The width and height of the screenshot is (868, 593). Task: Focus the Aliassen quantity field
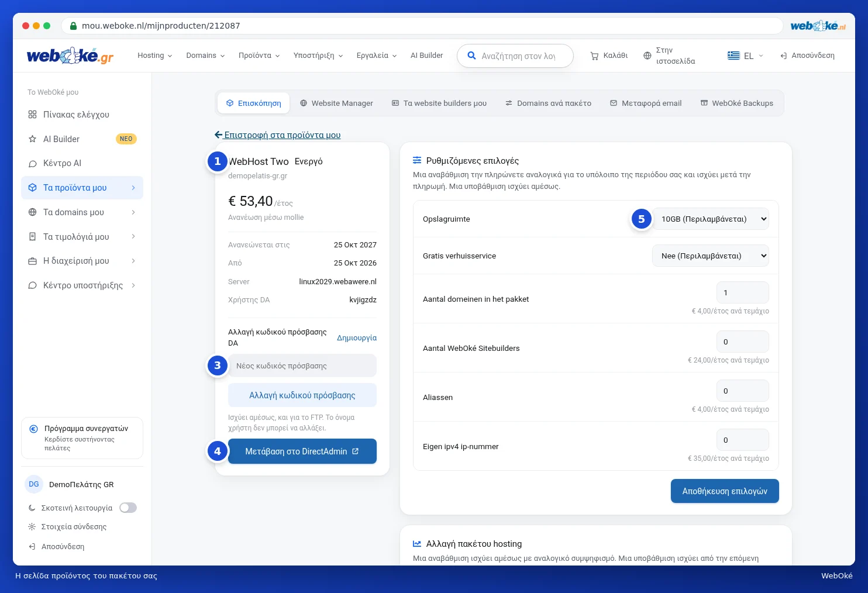point(743,391)
